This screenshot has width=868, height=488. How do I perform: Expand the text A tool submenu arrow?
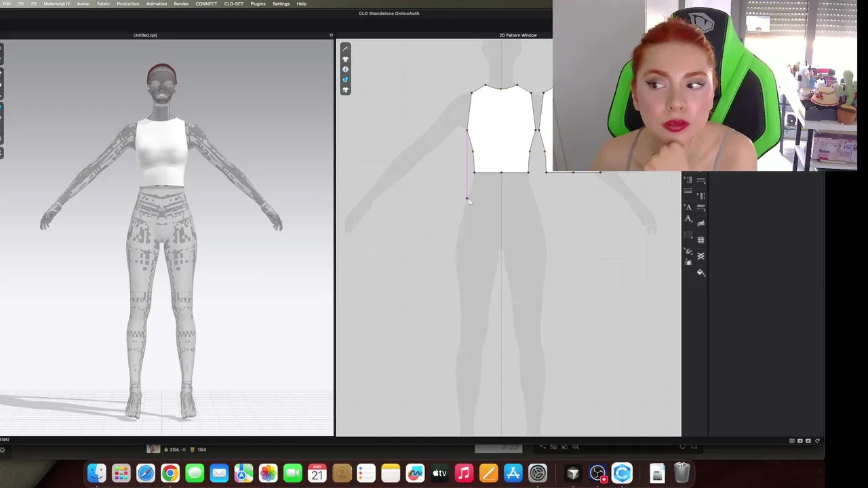(x=692, y=222)
